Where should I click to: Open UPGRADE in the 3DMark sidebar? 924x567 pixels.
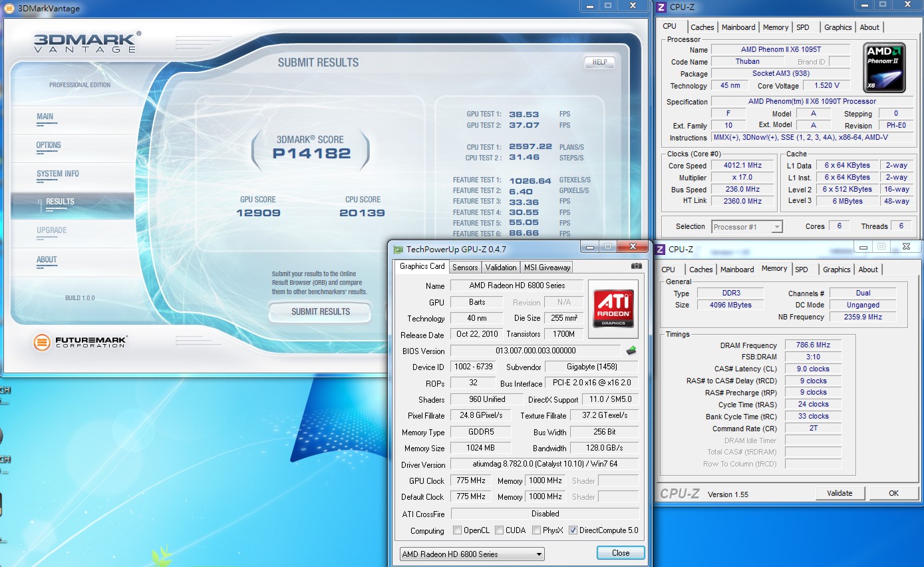pos(51,230)
